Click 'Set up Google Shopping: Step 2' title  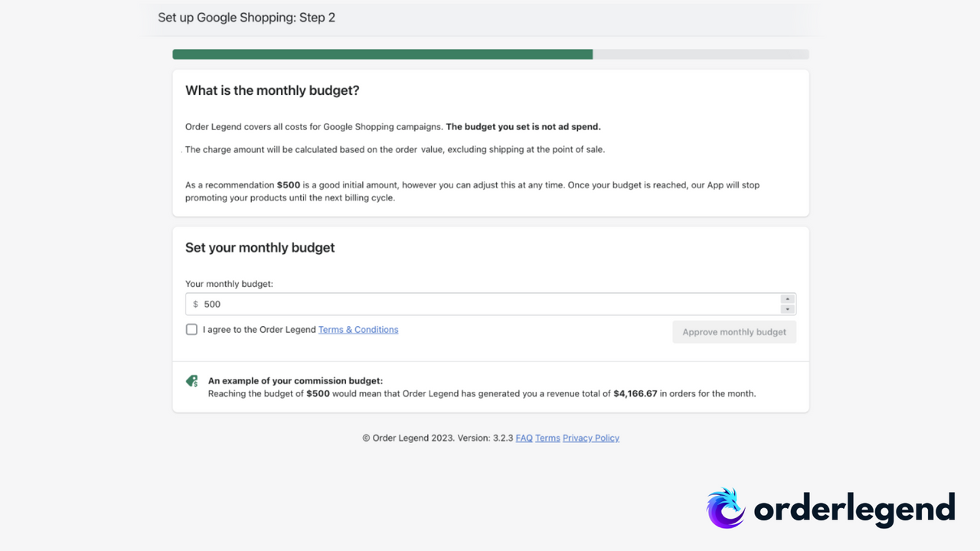tap(247, 18)
